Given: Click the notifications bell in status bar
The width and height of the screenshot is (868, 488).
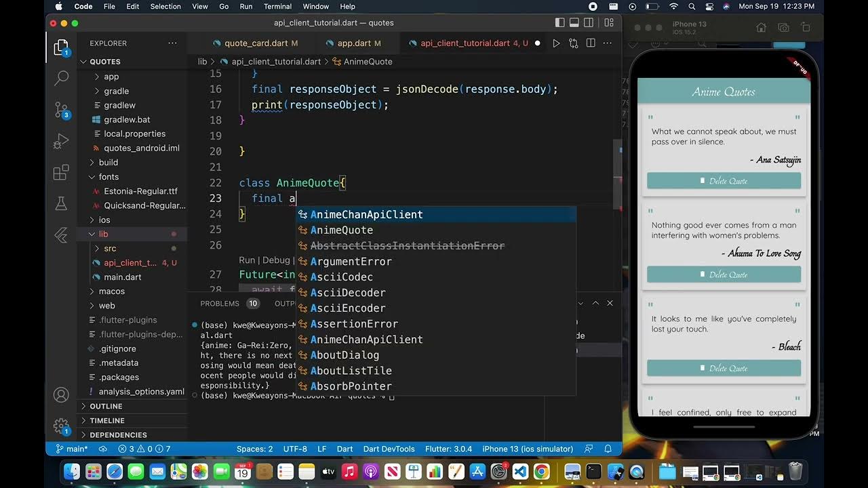Looking at the screenshot, I should point(608,449).
